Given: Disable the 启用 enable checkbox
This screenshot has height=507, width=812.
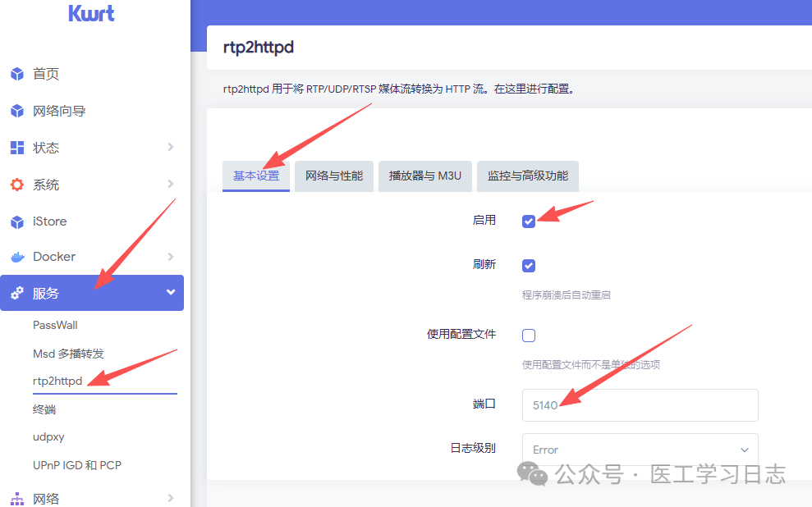Looking at the screenshot, I should pyautogui.click(x=528, y=220).
